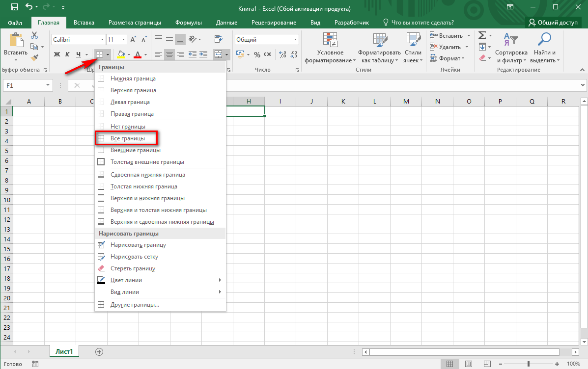This screenshot has height=369, width=588.
Task: Click the Cut scissors icon
Action: click(x=34, y=35)
